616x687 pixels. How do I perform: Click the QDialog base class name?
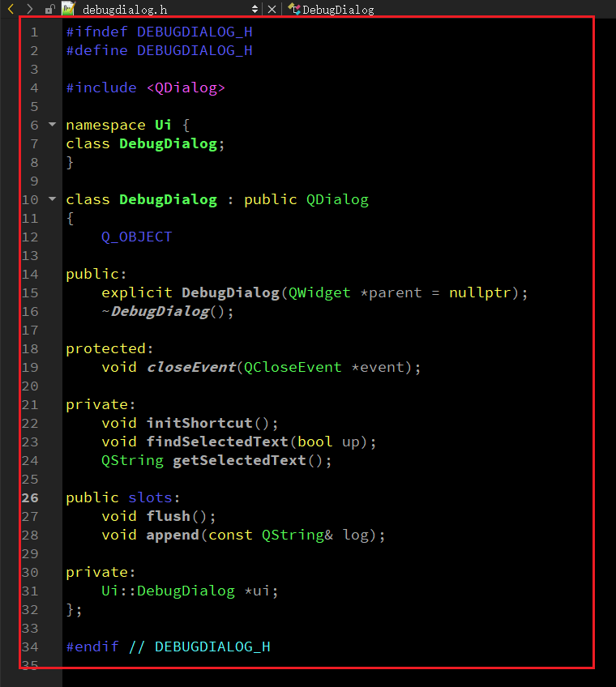click(x=337, y=200)
